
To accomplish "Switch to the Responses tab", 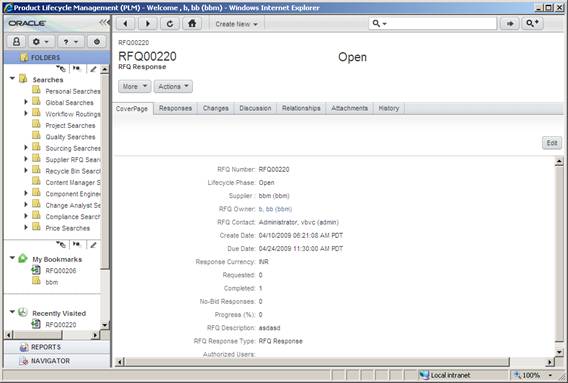I will click(175, 108).
